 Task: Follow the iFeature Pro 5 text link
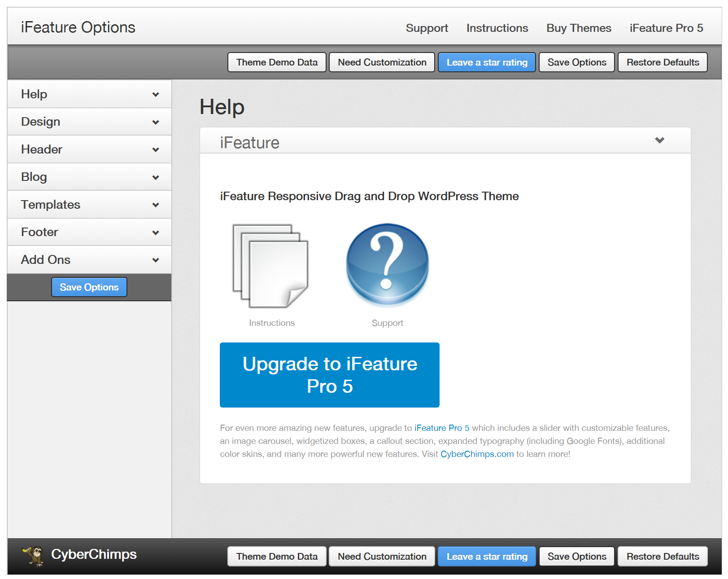tap(442, 428)
